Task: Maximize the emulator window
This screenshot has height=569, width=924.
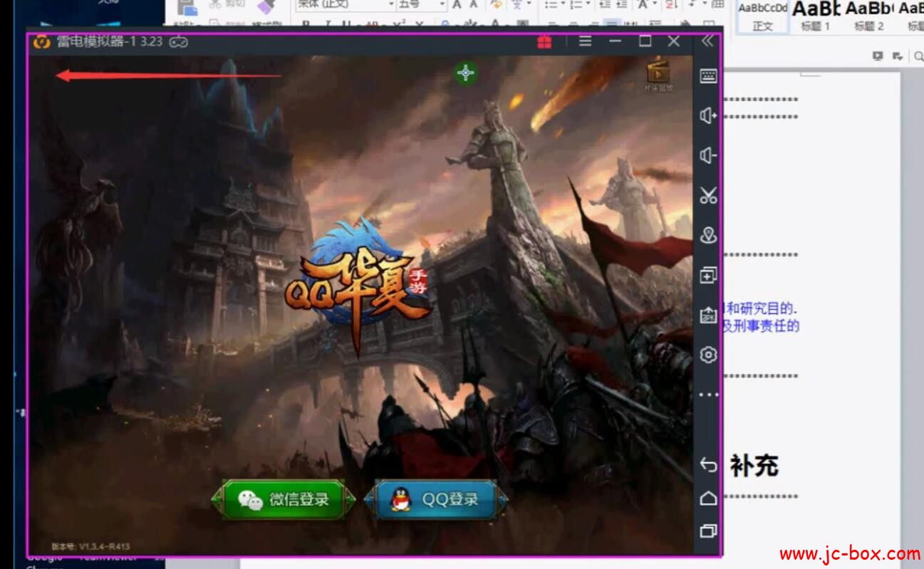Action: pyautogui.click(x=645, y=41)
